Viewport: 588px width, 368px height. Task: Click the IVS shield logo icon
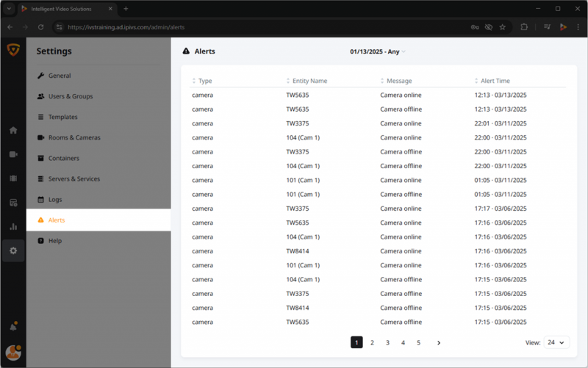point(13,50)
